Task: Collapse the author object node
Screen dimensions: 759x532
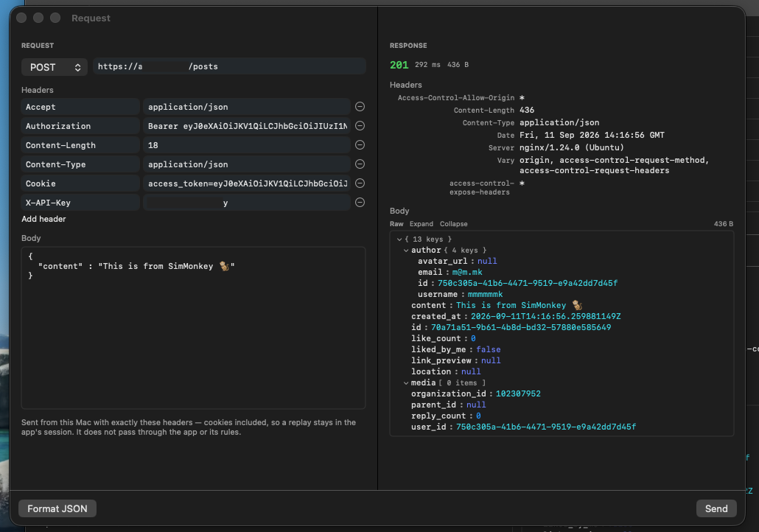Action: coord(405,251)
